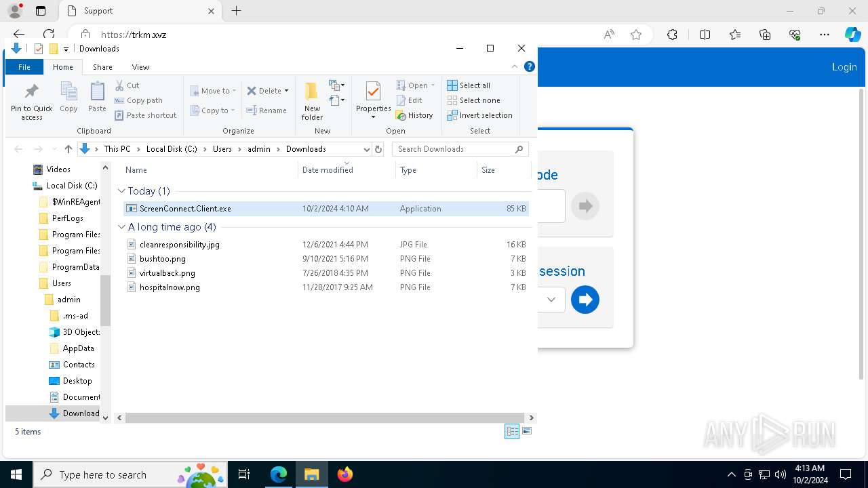
Task: Click the Delete ribbon button
Action: 263,91
